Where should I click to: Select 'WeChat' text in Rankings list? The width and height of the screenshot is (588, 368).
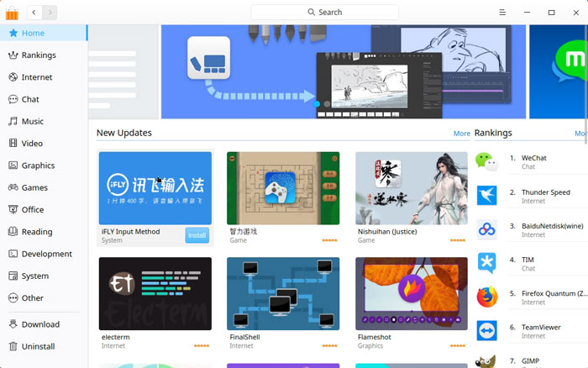(534, 158)
